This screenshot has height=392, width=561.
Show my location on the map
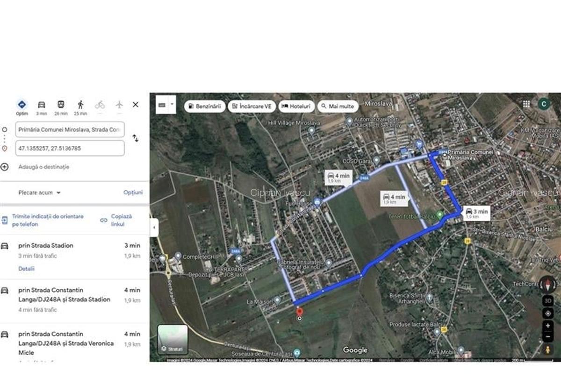tap(548, 313)
